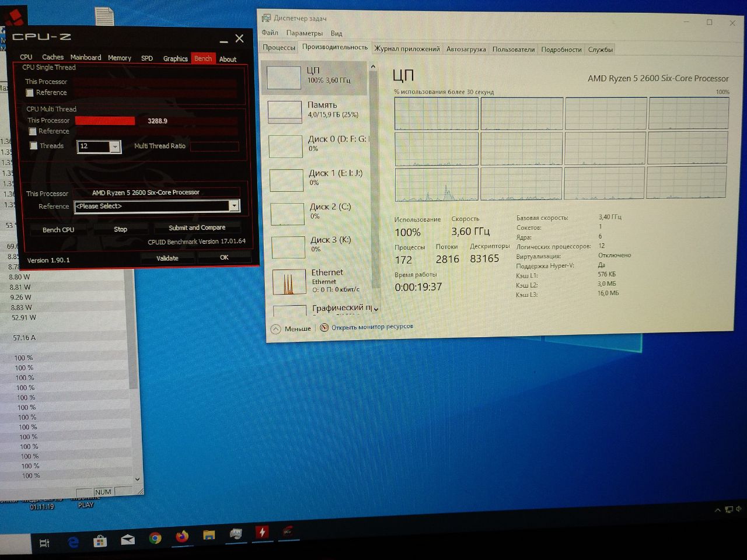The height and width of the screenshot is (560, 747).
Task: Toggle the Threads checkbox in CPU-Z
Action: (34, 146)
